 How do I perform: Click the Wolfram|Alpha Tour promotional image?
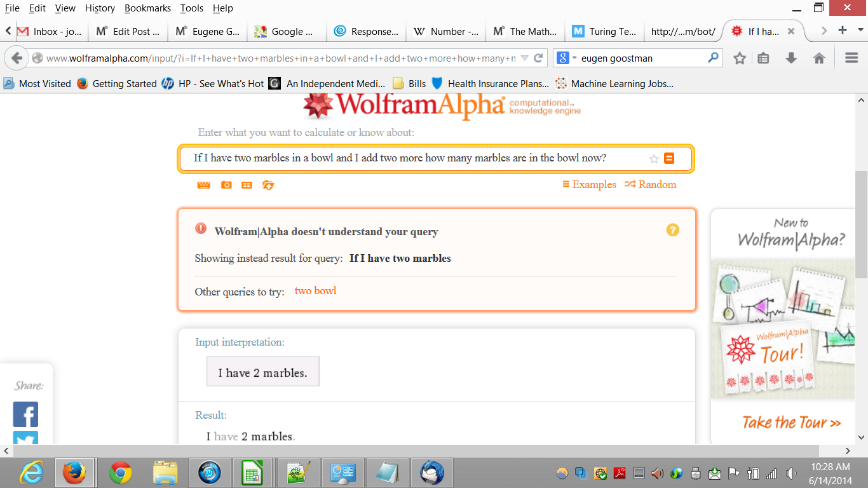coord(783,329)
